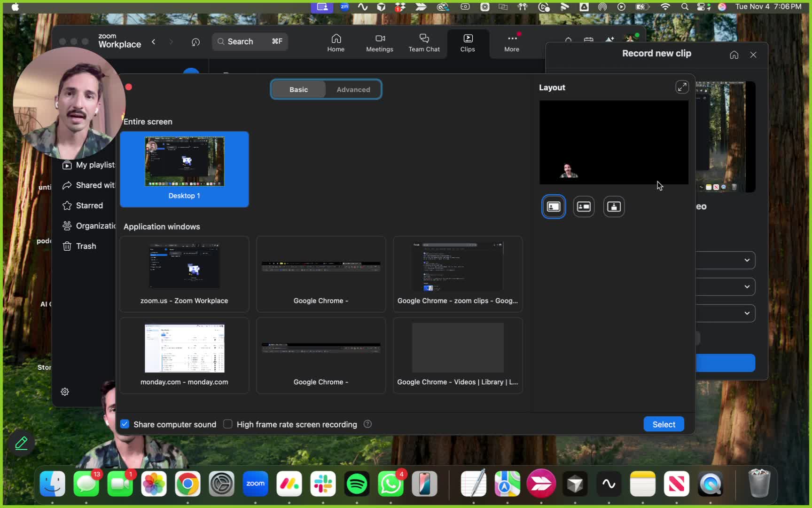812x508 pixels.
Task: Click the green annotation pencil button
Action: point(21,443)
